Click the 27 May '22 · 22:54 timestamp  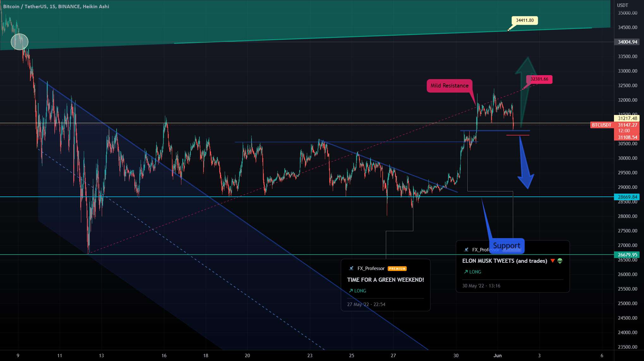point(366,304)
